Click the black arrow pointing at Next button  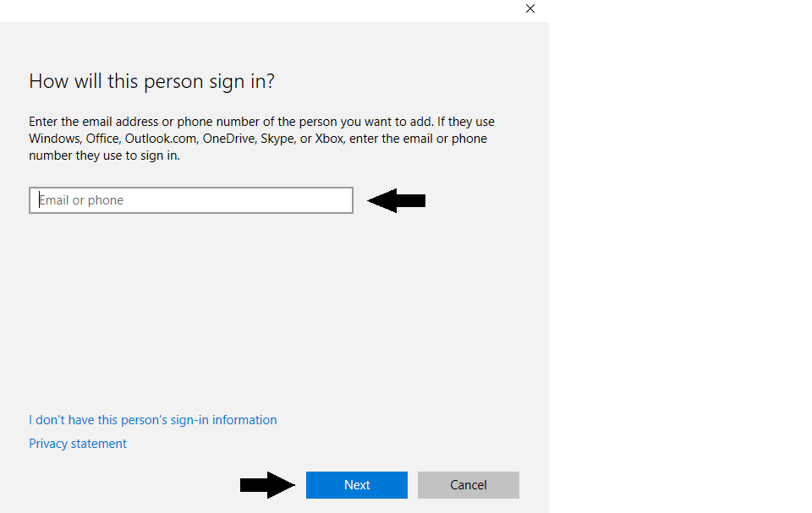click(267, 485)
